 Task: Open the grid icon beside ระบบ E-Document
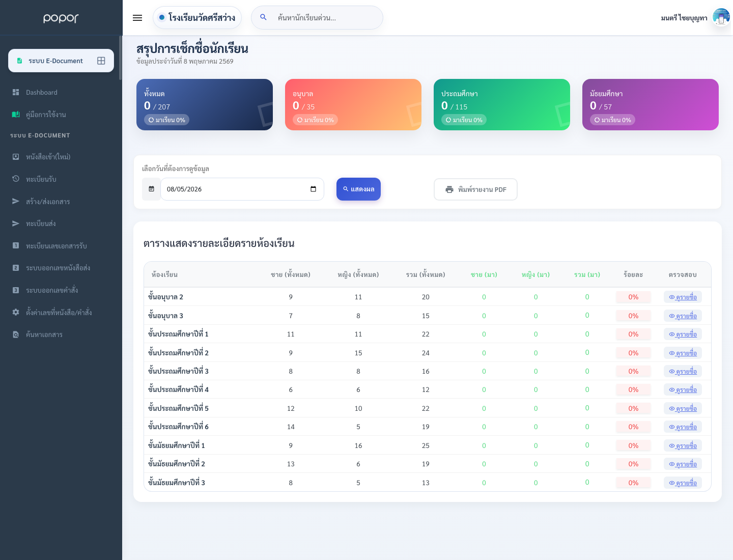click(101, 61)
